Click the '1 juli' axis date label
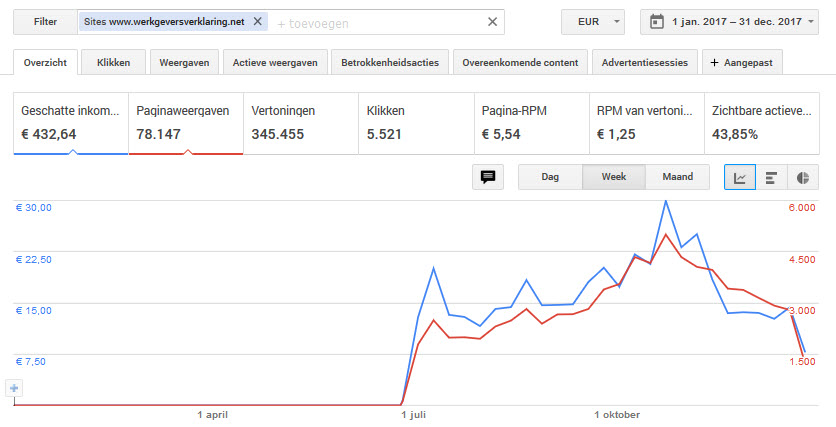This screenshot has width=836, height=427. [x=414, y=414]
